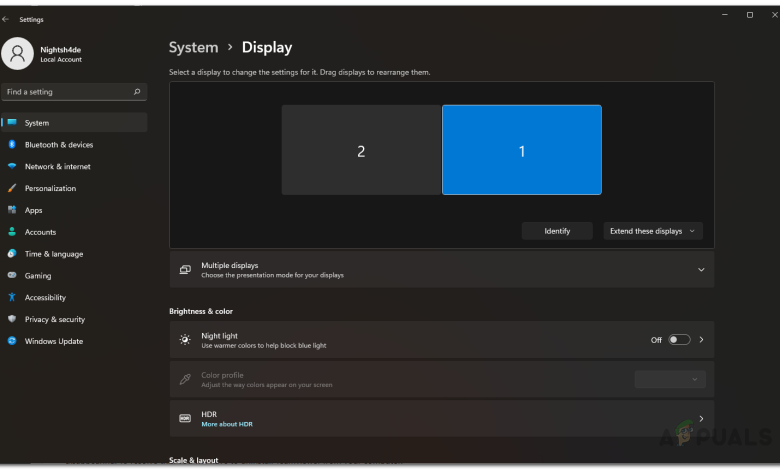Click the Bluetooth & devices icon in sidebar

[x=12, y=145]
